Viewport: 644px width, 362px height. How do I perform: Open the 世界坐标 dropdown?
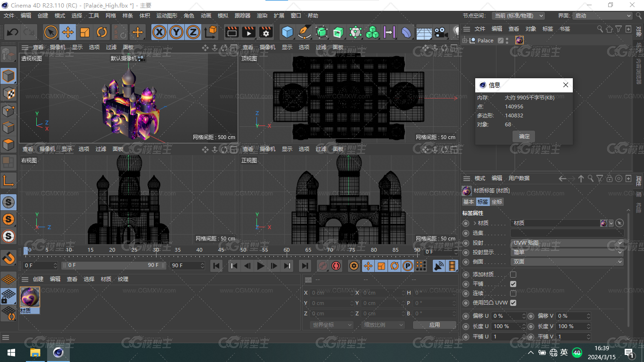point(331,325)
